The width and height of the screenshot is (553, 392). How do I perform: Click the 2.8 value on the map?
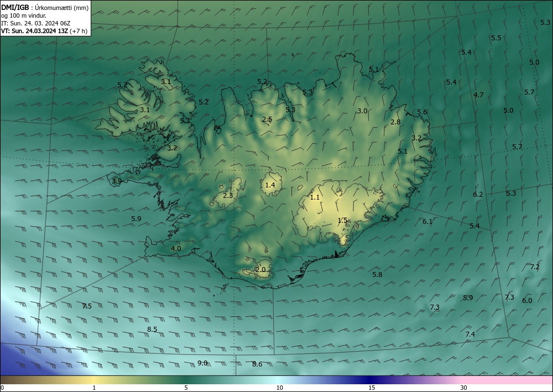[396, 122]
